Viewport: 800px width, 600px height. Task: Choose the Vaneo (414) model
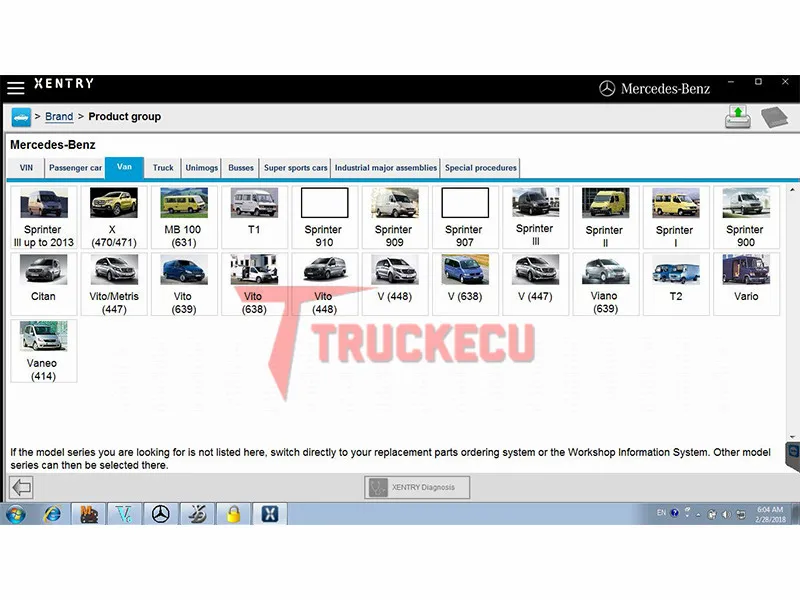[x=43, y=351]
